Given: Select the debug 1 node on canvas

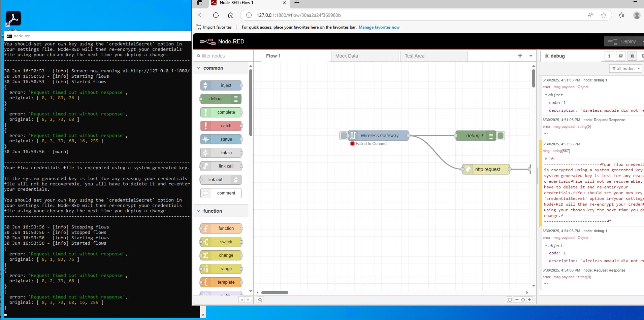Looking at the screenshot, I should click(476, 136).
